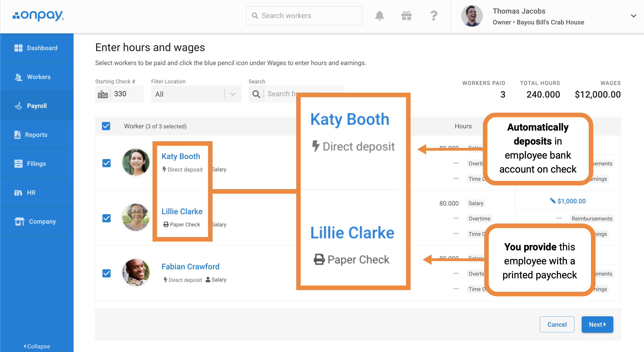Click Lillie Clarke's Salary tag
The image size is (644, 352).
point(476,203)
